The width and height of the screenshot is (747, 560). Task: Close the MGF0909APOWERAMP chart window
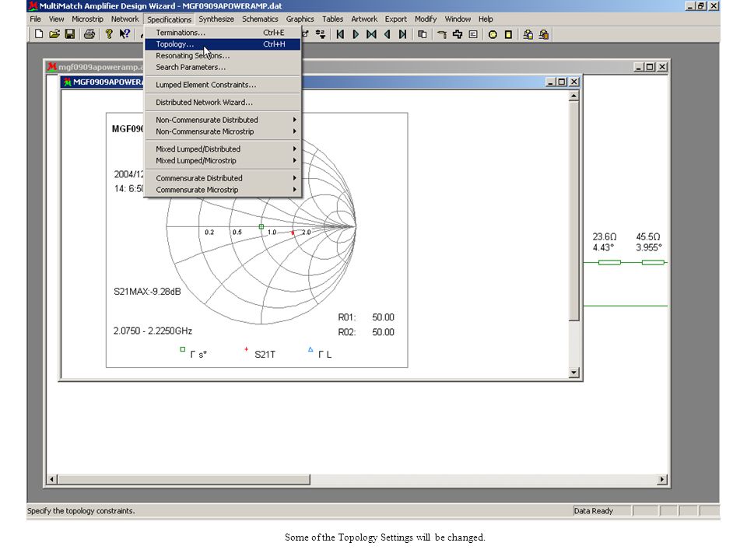574,82
